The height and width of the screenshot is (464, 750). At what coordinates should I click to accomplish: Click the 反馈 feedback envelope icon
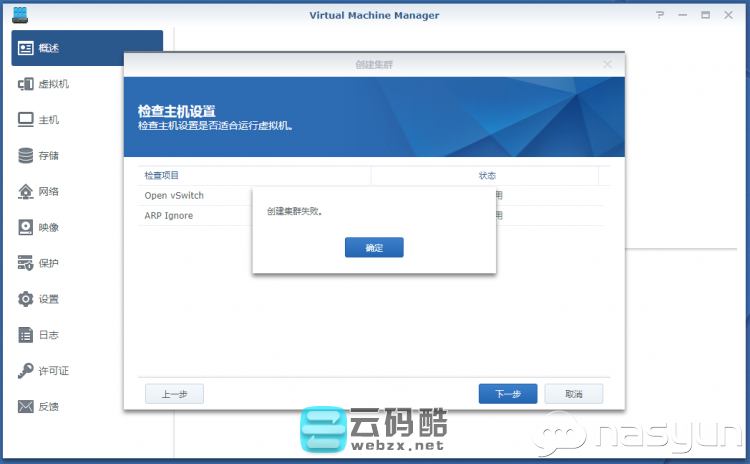click(x=26, y=407)
